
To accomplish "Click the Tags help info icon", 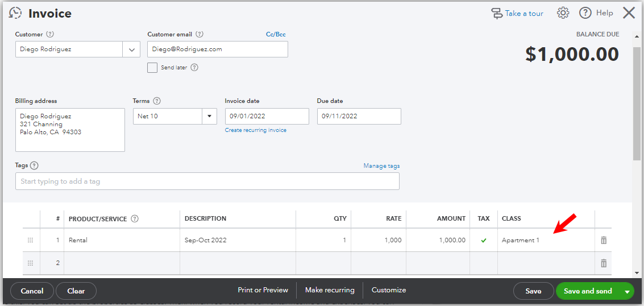I will [x=34, y=166].
